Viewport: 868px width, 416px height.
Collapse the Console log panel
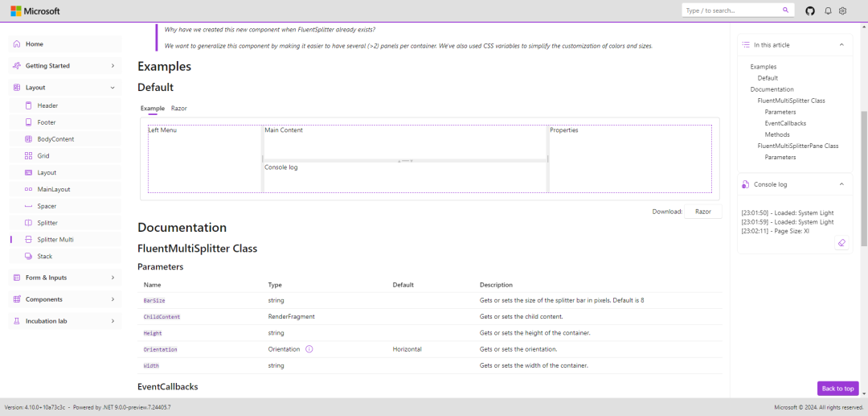click(x=841, y=184)
